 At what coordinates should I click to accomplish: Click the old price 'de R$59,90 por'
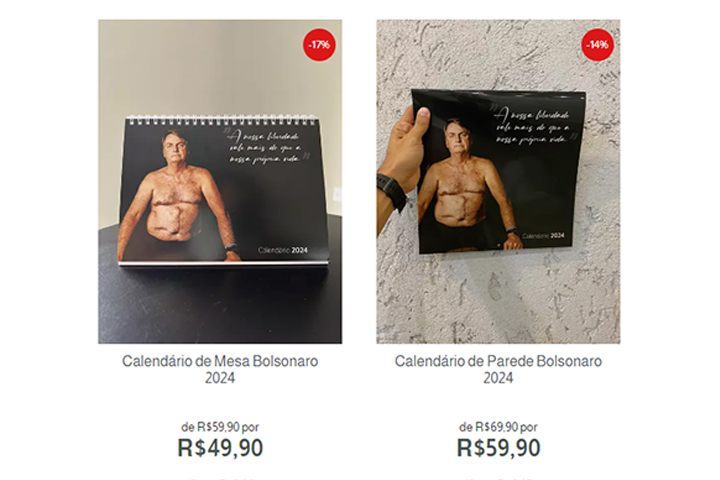[220, 427]
